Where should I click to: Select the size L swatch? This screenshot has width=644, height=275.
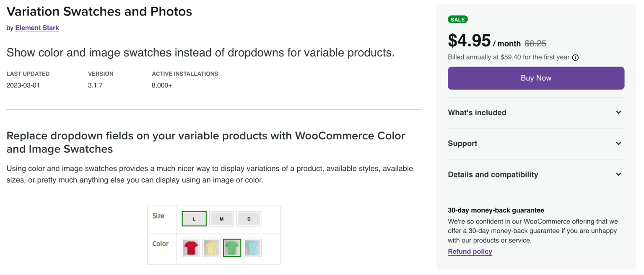coord(194,218)
